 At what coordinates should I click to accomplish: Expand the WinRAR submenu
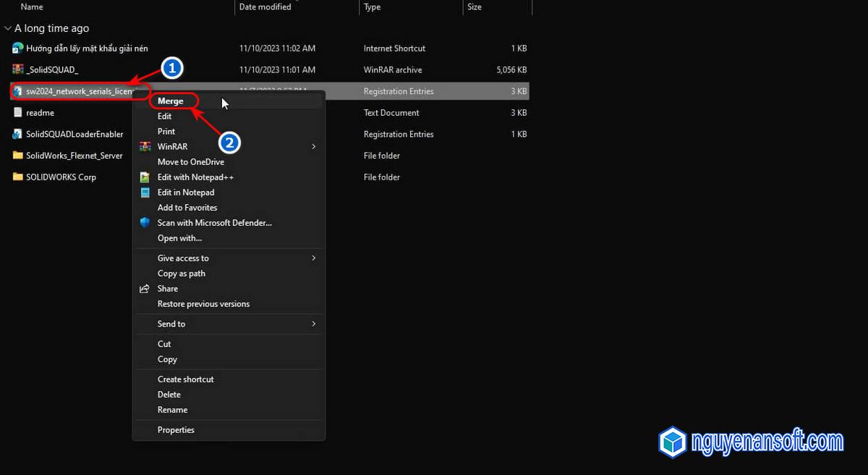313,147
